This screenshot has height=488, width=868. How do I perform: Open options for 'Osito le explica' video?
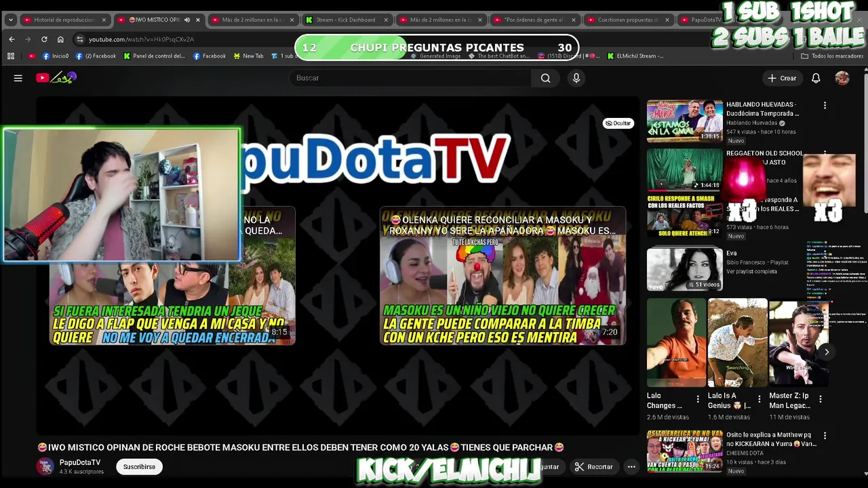pyautogui.click(x=825, y=435)
